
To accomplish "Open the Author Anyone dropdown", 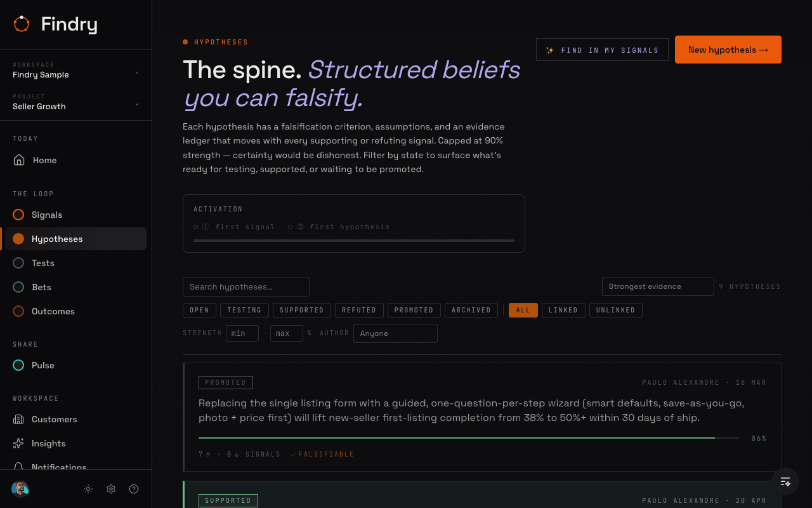I will point(395,333).
